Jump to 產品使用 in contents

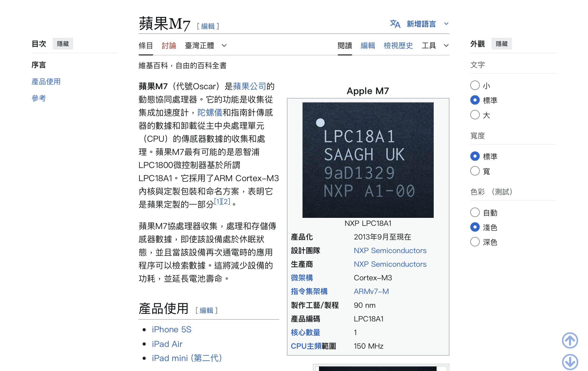[46, 82]
